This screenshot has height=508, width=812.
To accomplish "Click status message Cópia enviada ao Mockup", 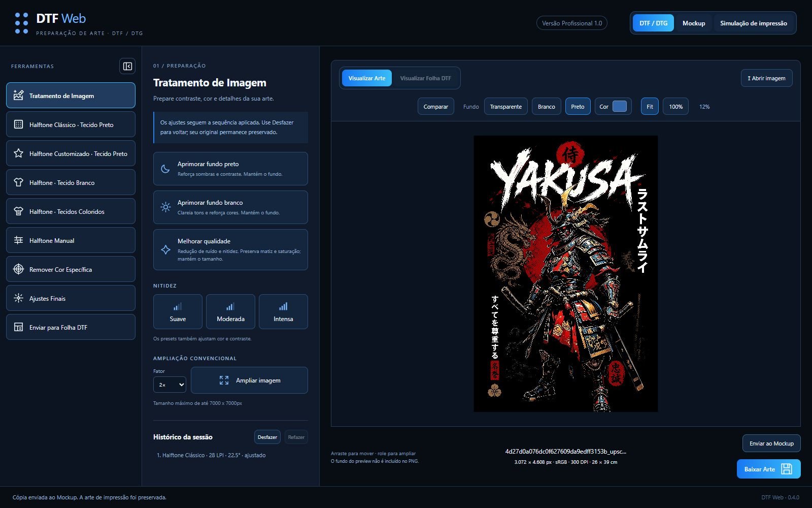I will click(x=89, y=497).
